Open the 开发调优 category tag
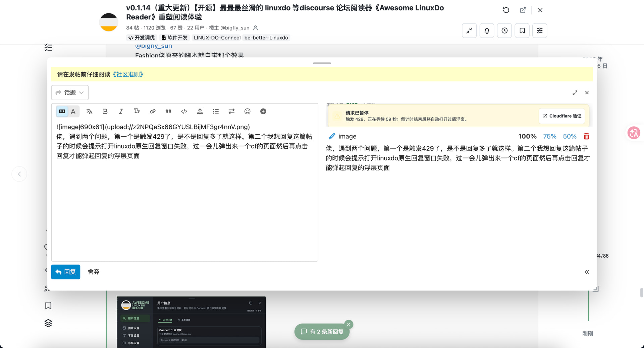This screenshot has height=348, width=644. coord(142,38)
